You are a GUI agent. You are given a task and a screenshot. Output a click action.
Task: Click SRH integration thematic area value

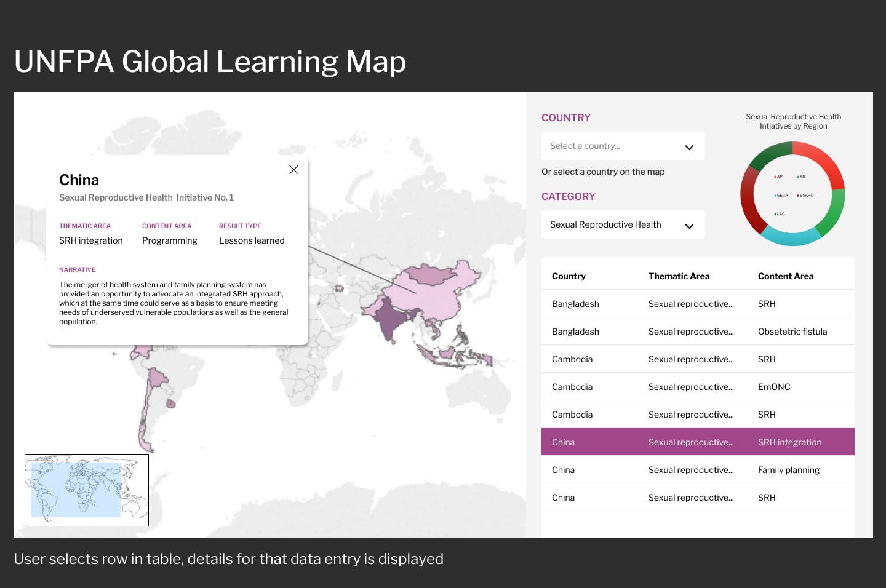pos(91,240)
